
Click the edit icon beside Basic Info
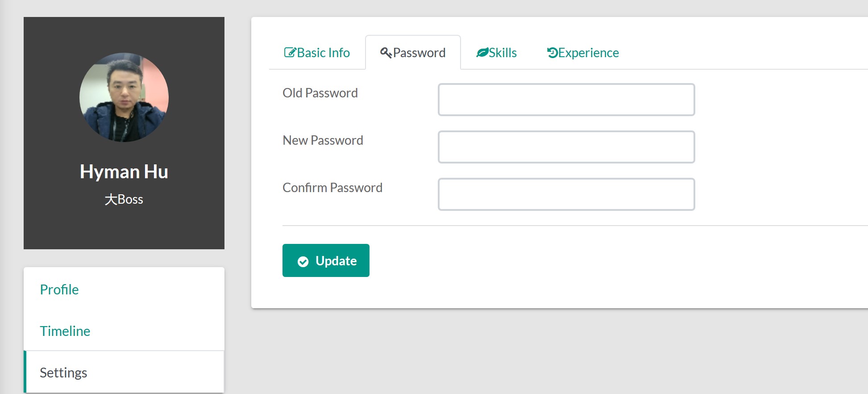(290, 53)
